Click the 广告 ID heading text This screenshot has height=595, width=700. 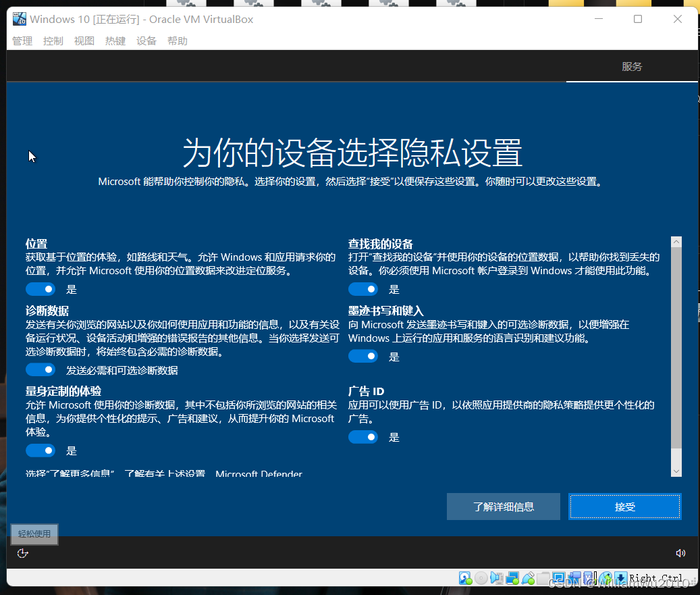[366, 391]
